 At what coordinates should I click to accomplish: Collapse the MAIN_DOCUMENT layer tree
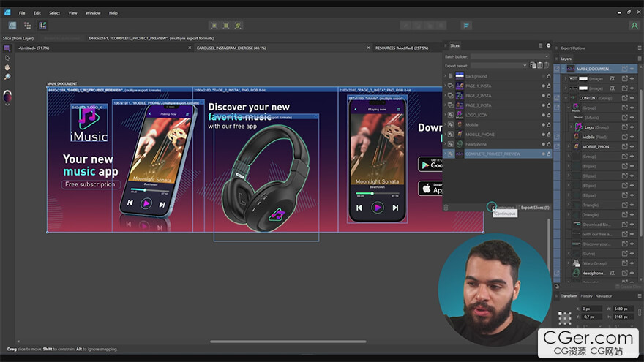[563, 69]
